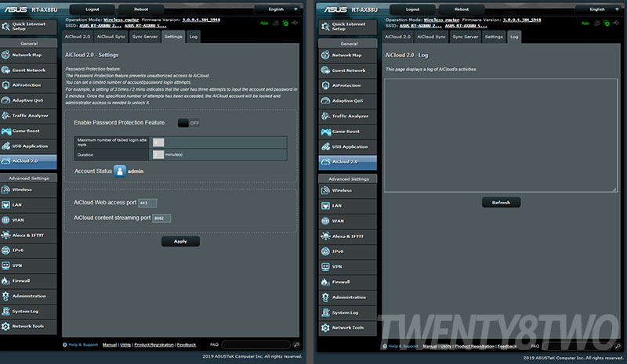Switch to AiCloud Sync tab in right window
The height and width of the screenshot is (364, 627).
pos(432,37)
